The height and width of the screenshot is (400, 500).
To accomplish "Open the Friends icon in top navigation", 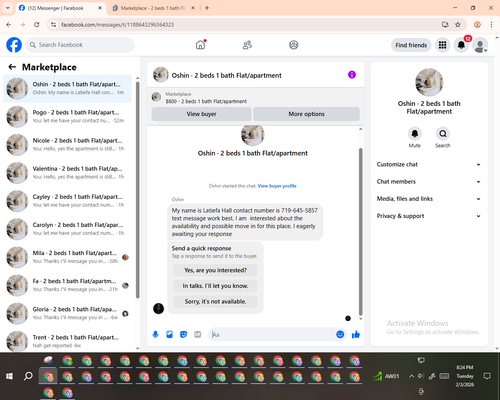I will 247,45.
